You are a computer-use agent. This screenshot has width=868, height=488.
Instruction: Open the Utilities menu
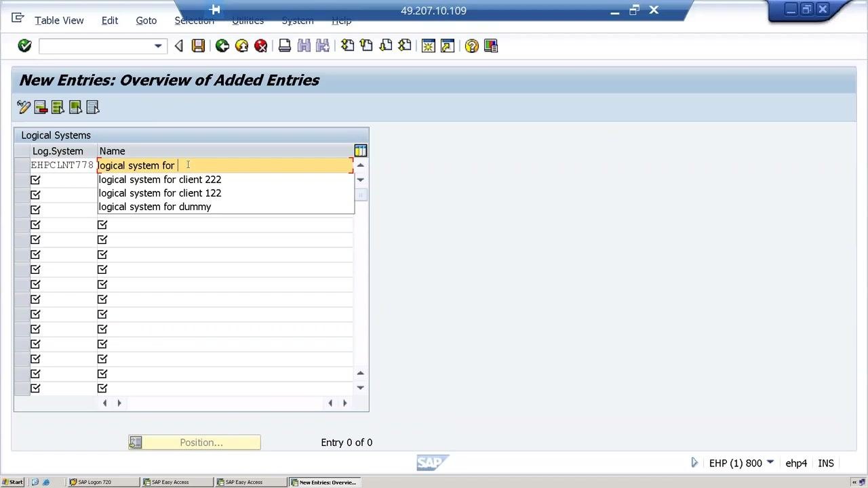[248, 20]
